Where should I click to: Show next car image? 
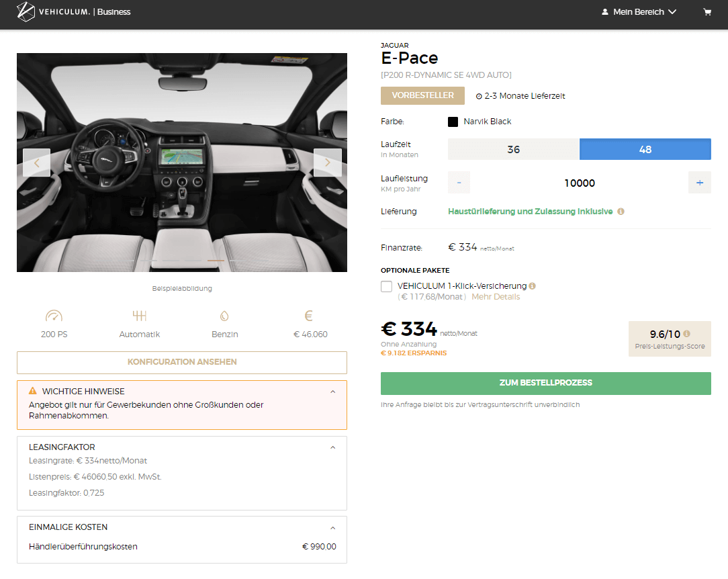pyautogui.click(x=328, y=163)
